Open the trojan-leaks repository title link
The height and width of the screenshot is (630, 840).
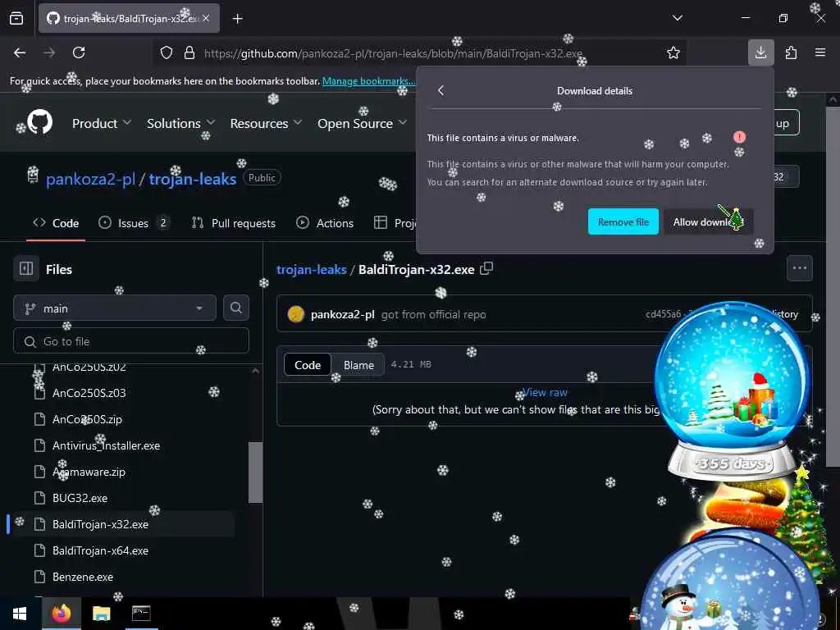pyautogui.click(x=192, y=179)
